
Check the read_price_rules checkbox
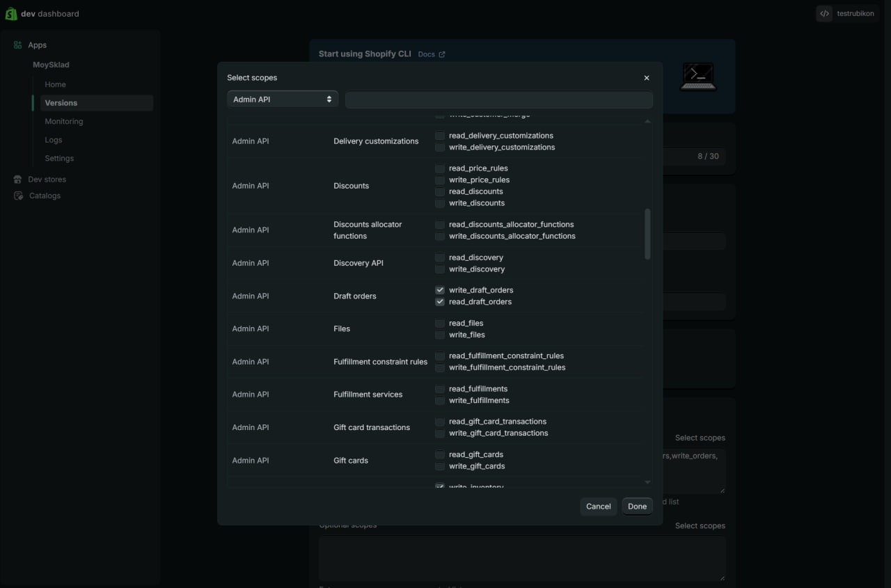pyautogui.click(x=440, y=168)
